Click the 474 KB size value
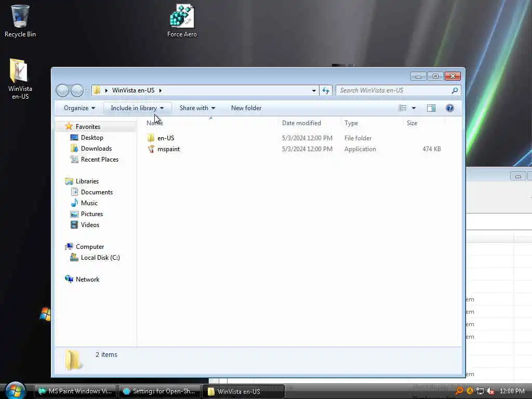Screen dimensions: 532x399 click(432, 149)
